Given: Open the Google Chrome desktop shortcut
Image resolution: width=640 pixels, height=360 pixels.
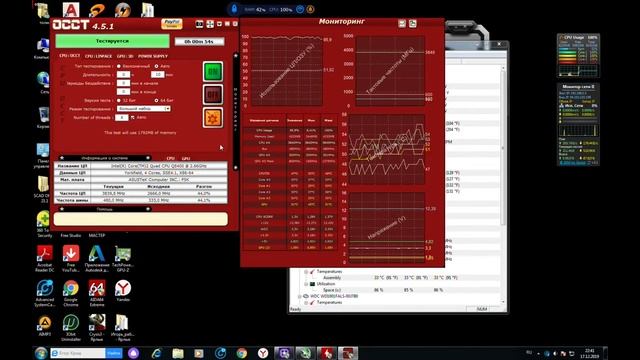Looking at the screenshot, I should (x=71, y=293).
